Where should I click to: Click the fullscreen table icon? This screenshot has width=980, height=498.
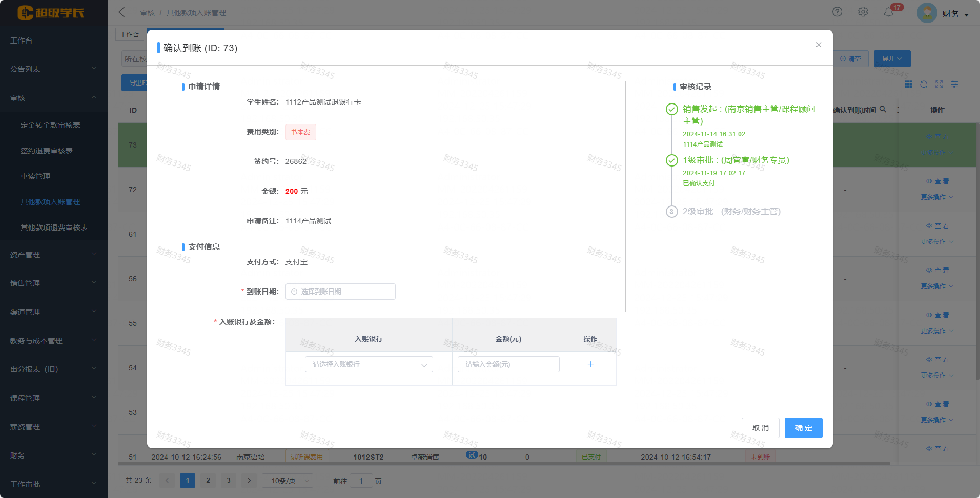point(939,84)
